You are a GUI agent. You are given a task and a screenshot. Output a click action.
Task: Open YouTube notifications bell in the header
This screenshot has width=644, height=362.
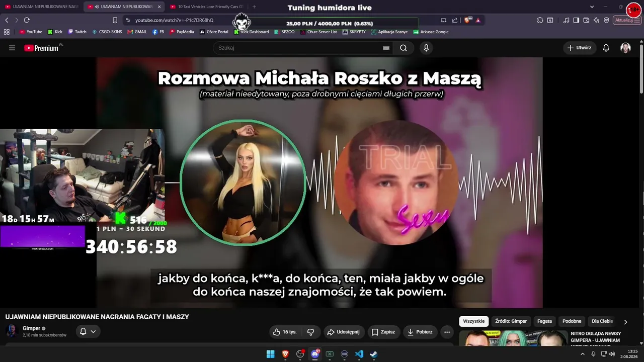coord(606,48)
